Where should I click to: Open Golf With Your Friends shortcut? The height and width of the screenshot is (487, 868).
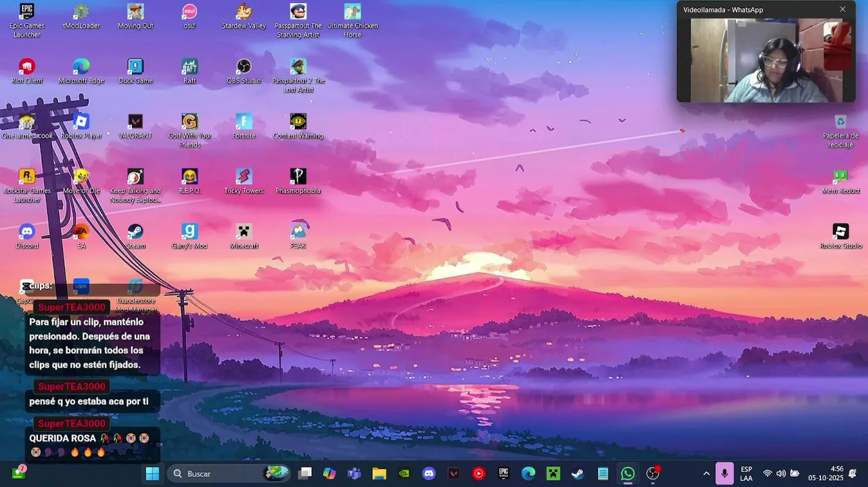coord(189,131)
